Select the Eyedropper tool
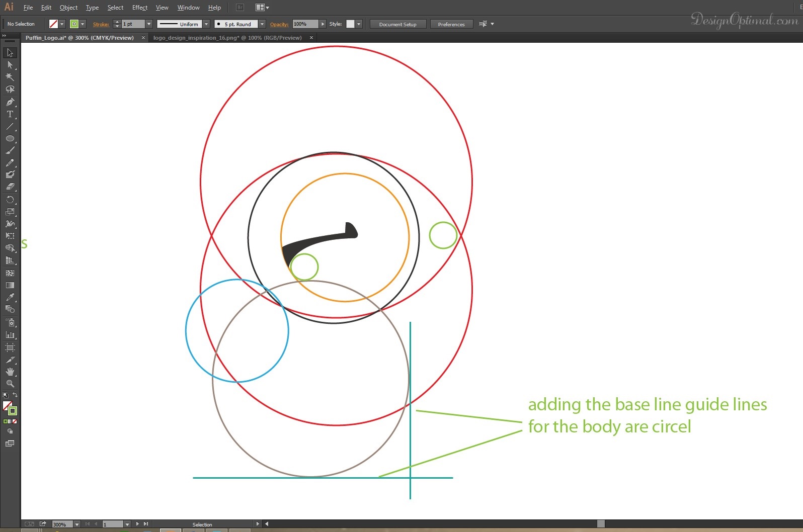The height and width of the screenshot is (532, 803). pyautogui.click(x=10, y=297)
